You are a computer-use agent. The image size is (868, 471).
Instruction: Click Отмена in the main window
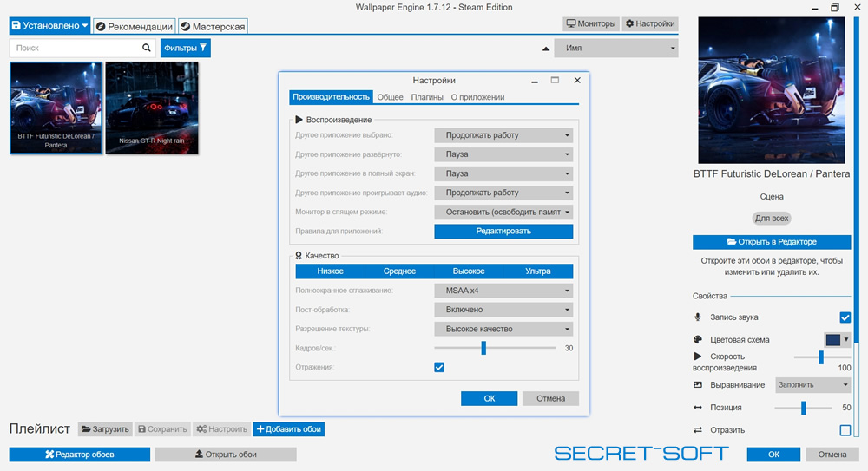[x=832, y=455]
